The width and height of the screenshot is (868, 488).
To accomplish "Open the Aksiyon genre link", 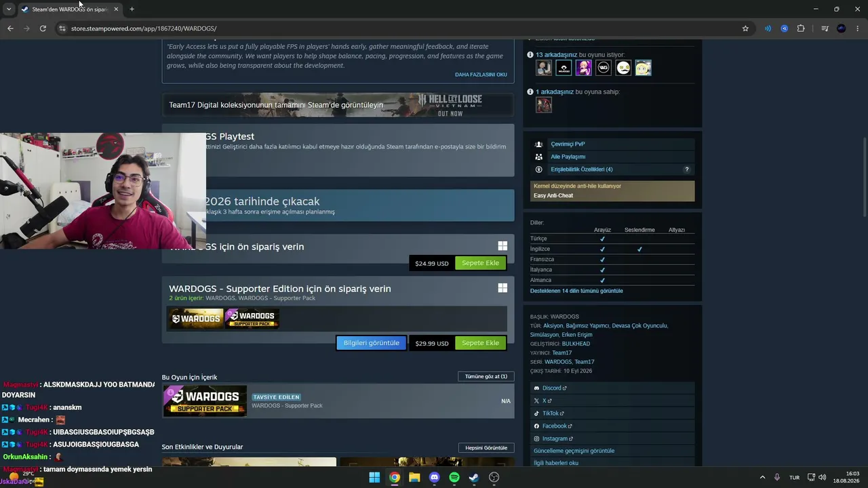I will (553, 325).
